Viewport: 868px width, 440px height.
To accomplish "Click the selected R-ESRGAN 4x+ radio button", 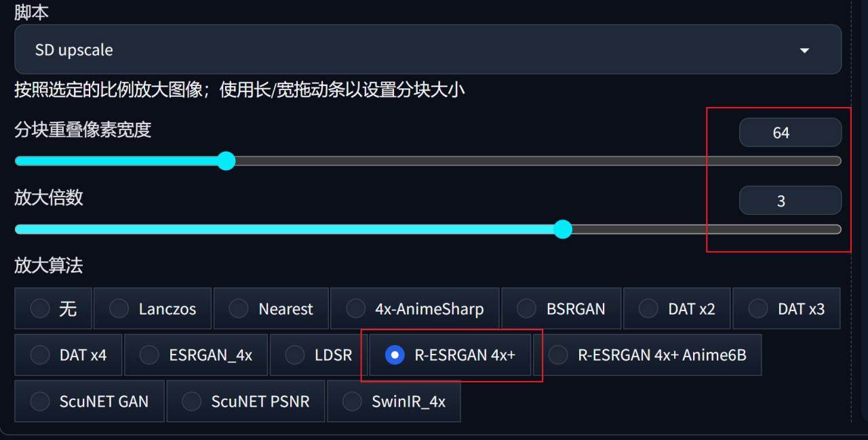I will [395, 355].
